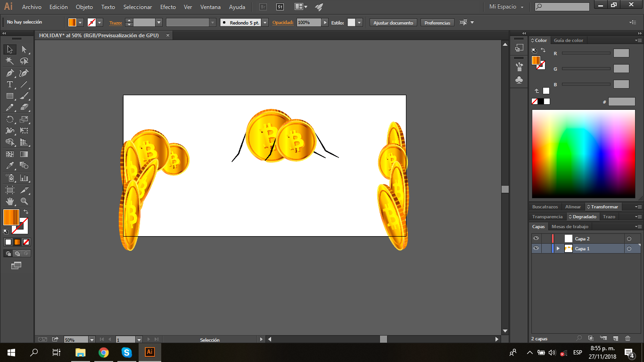Choose the Line Segment tool
This screenshot has width=644, height=362.
coord(24,84)
